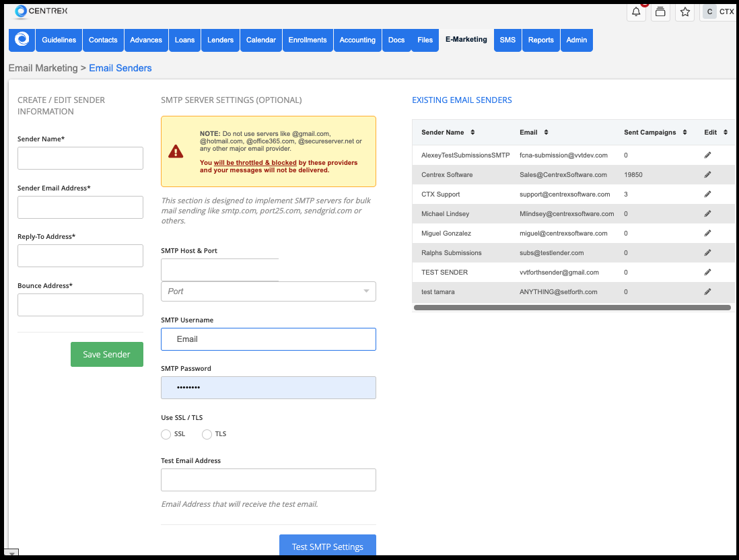739x560 pixels.
Task: Edit the AlexeyTestSubmissionsSMTP sender pencil icon
Action: [x=707, y=155]
